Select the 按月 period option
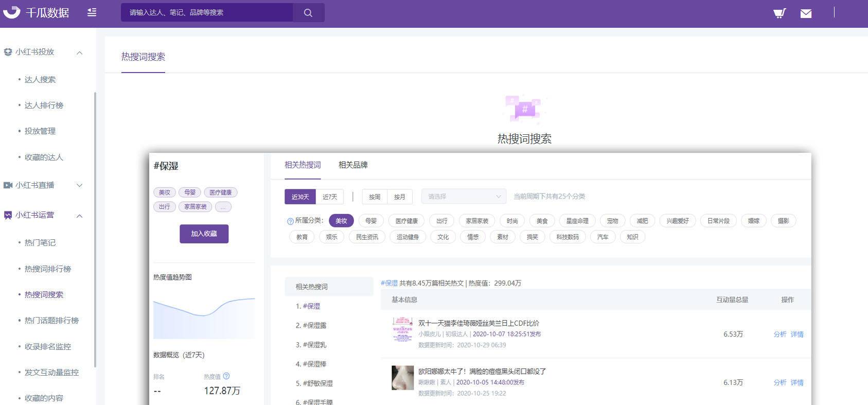Image resolution: width=868 pixels, height=405 pixels. coord(400,197)
